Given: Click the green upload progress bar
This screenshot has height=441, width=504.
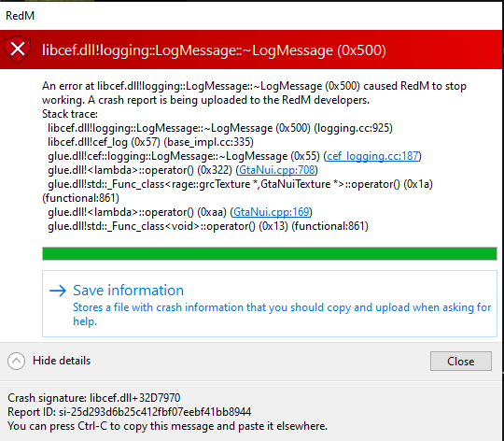Looking at the screenshot, I should tap(270, 253).
